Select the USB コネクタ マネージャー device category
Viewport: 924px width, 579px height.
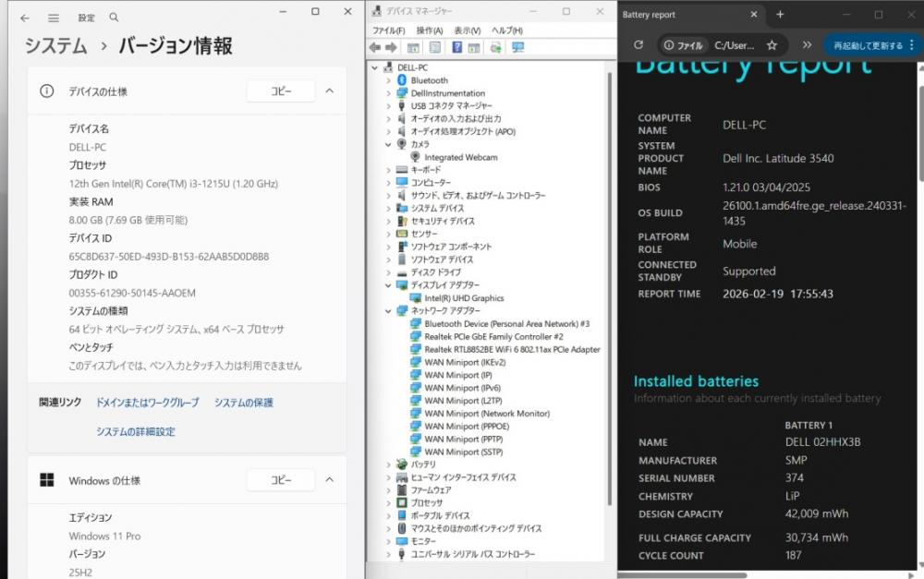pyautogui.click(x=451, y=106)
